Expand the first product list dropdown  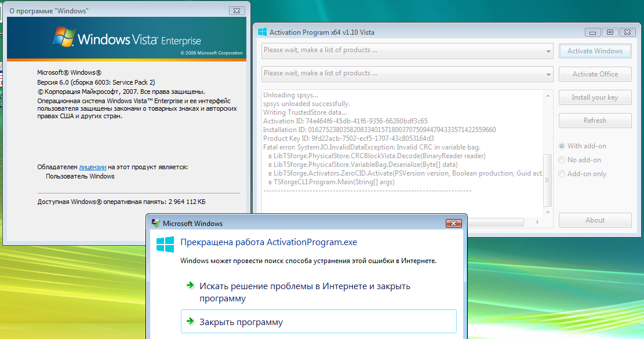pos(548,52)
